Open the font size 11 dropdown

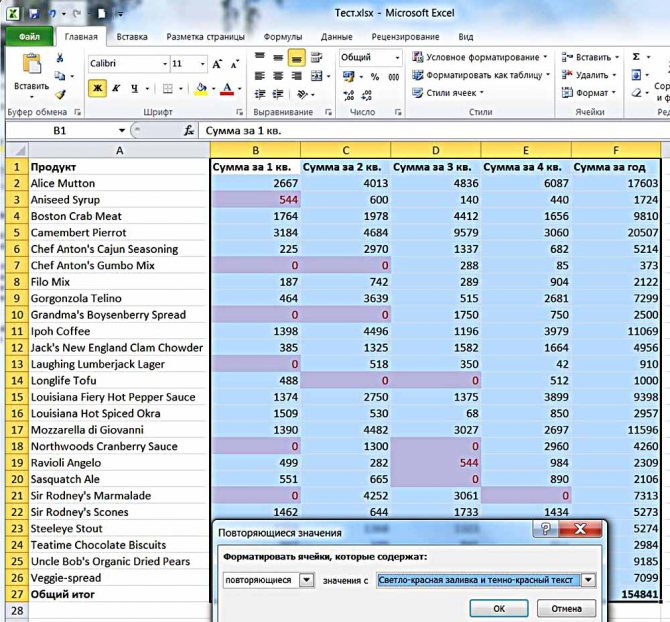(202, 64)
